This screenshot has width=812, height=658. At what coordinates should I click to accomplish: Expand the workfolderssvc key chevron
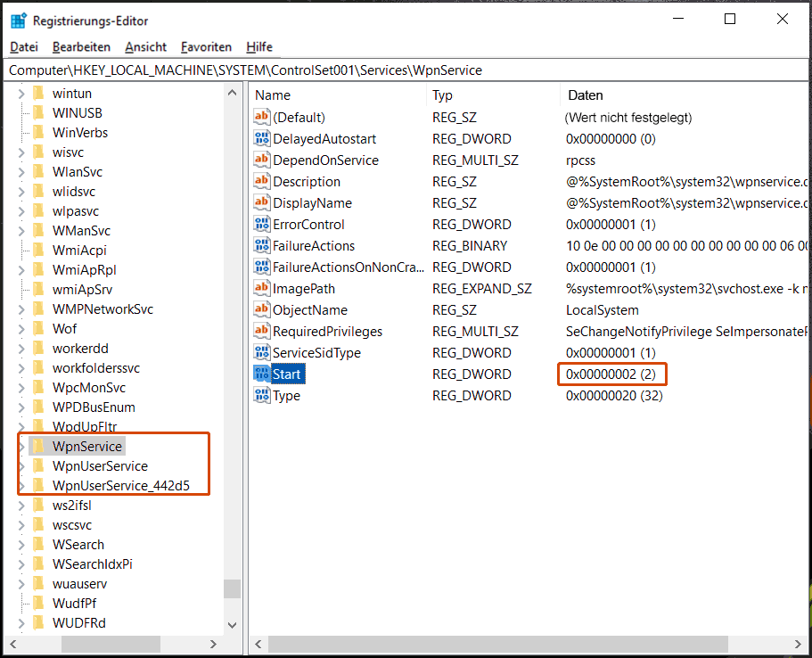point(21,368)
